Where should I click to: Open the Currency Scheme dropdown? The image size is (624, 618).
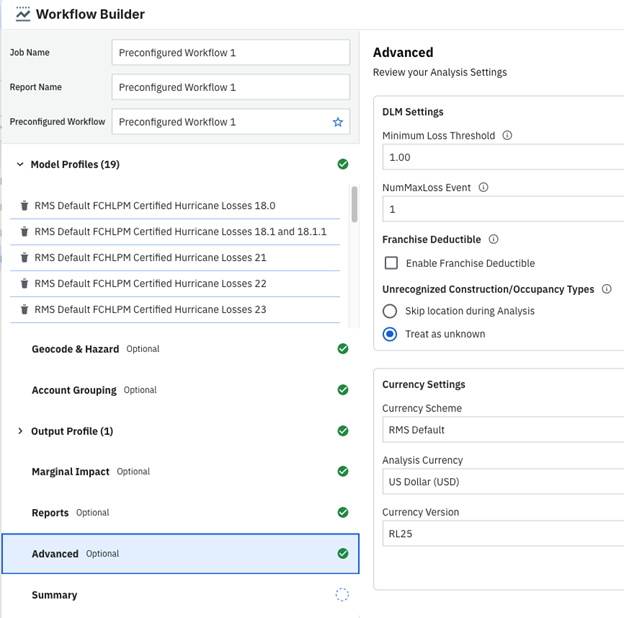[503, 430]
